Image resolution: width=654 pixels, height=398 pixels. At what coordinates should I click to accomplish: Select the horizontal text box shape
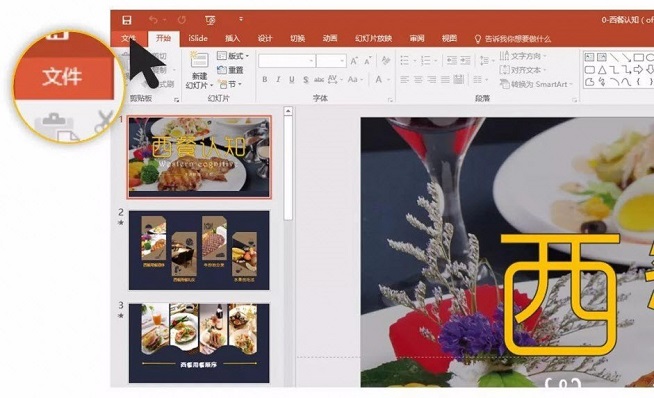pos(589,57)
